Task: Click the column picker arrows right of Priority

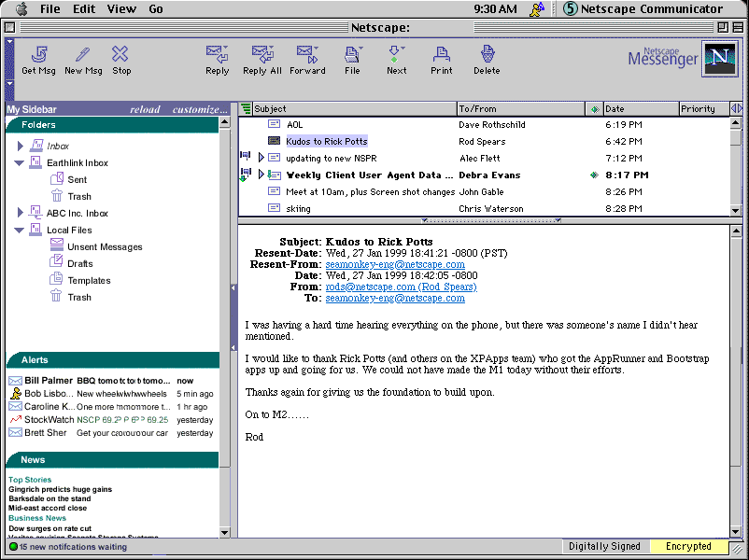Action: point(736,109)
